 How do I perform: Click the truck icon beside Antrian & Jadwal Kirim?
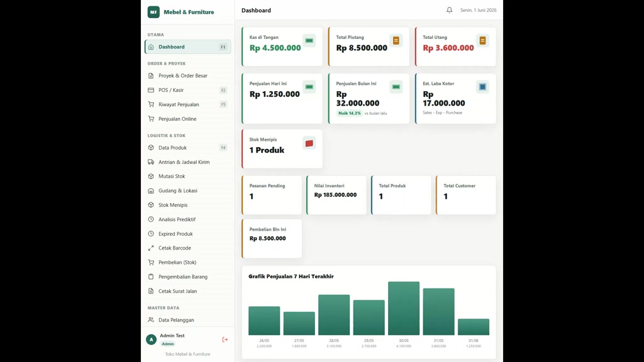[151, 162]
